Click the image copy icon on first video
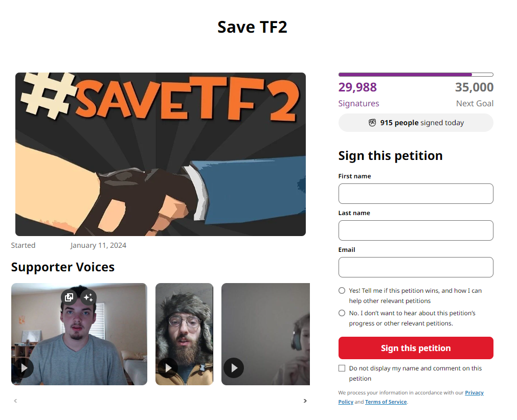 pos(69,297)
